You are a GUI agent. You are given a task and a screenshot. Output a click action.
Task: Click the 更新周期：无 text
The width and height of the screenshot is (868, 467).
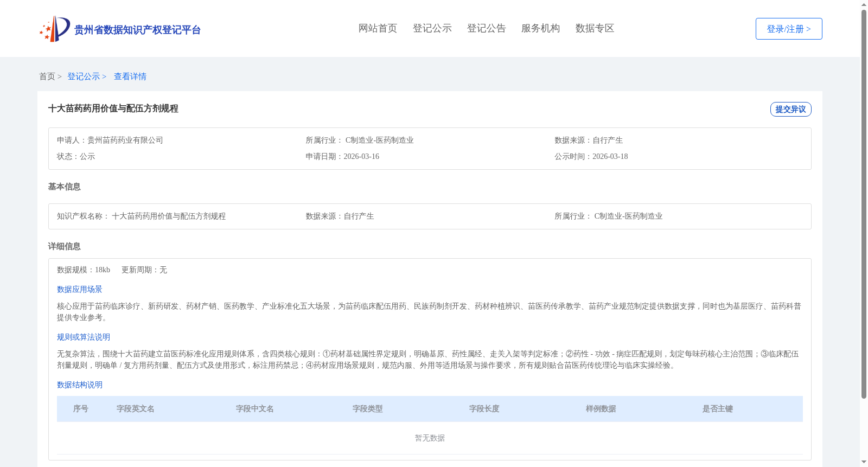point(144,270)
